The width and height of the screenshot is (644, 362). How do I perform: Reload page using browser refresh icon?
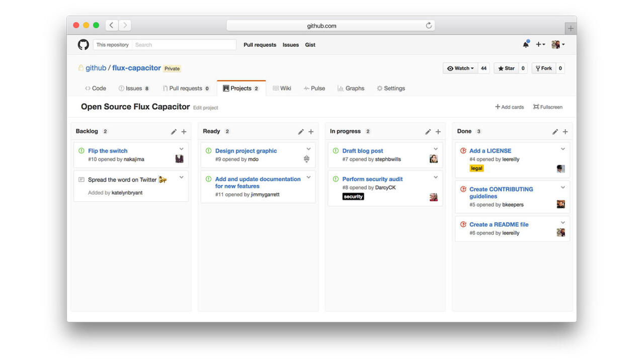(429, 26)
